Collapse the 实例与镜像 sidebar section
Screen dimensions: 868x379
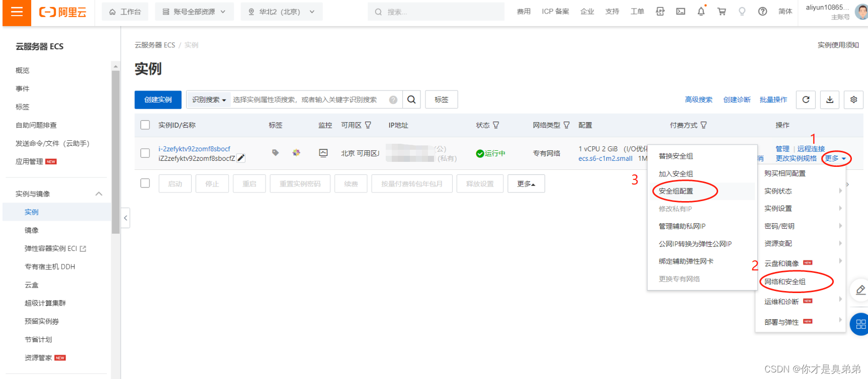click(99, 194)
